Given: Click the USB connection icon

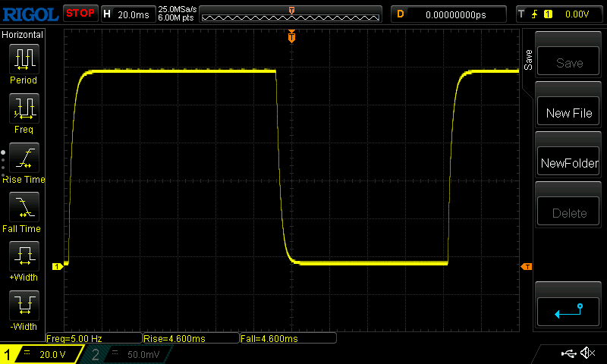Looking at the screenshot, I should pos(568,353).
